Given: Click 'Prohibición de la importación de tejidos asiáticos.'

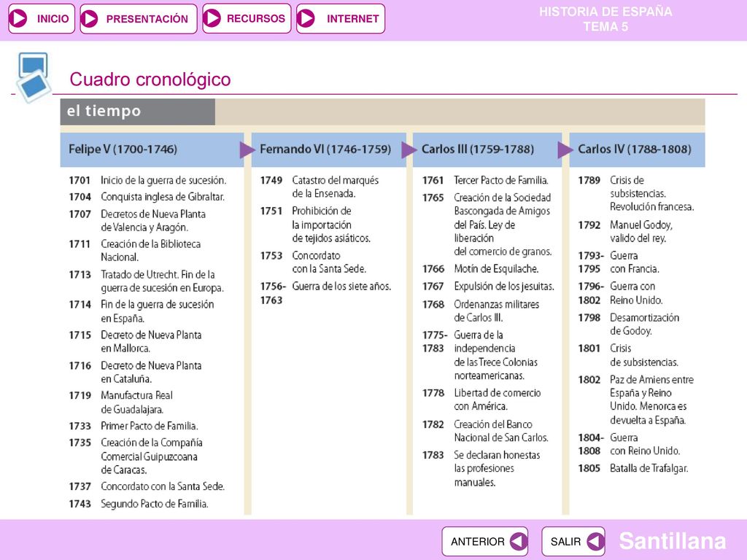Looking at the screenshot, I should pyautogui.click(x=332, y=225).
